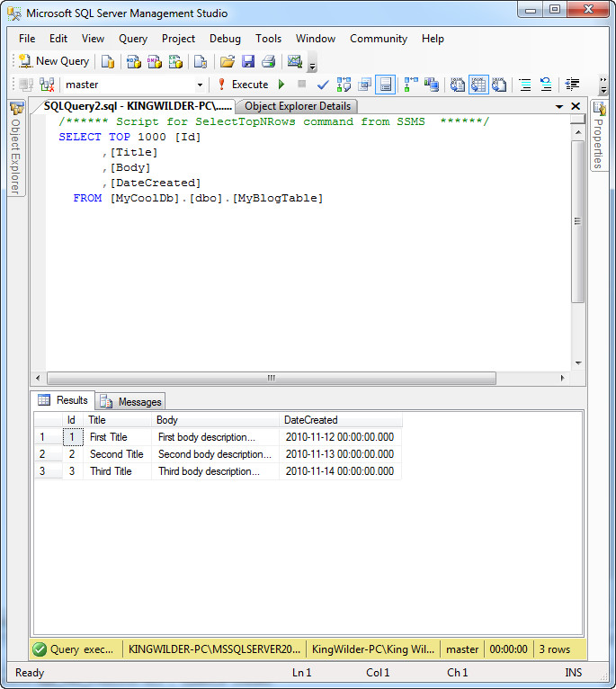Viewport: 616px width, 689px height.
Task: Select the DateCreated column header
Action: point(341,420)
